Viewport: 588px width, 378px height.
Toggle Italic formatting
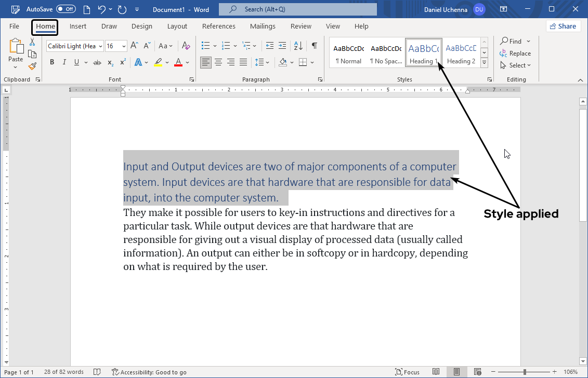tap(64, 62)
